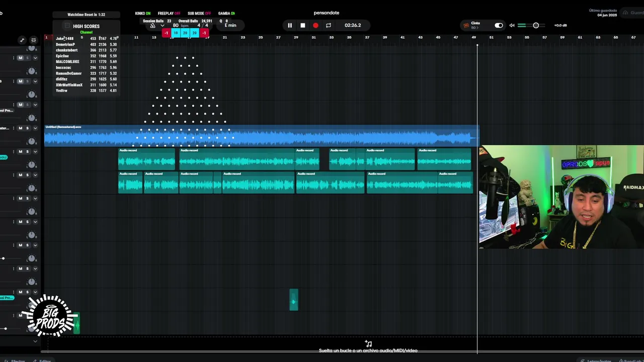Mute the upper Audio record track
Image resolution: width=644 pixels, height=362 pixels.
tap(21, 151)
